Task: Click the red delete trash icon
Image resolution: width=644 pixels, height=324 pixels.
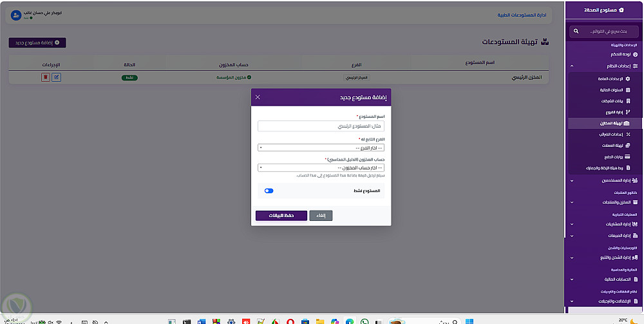Action: pyautogui.click(x=46, y=77)
